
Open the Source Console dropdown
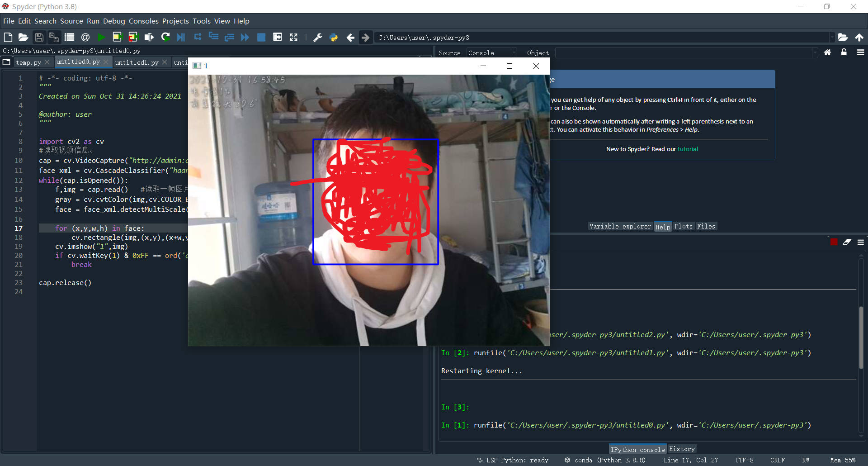point(491,53)
